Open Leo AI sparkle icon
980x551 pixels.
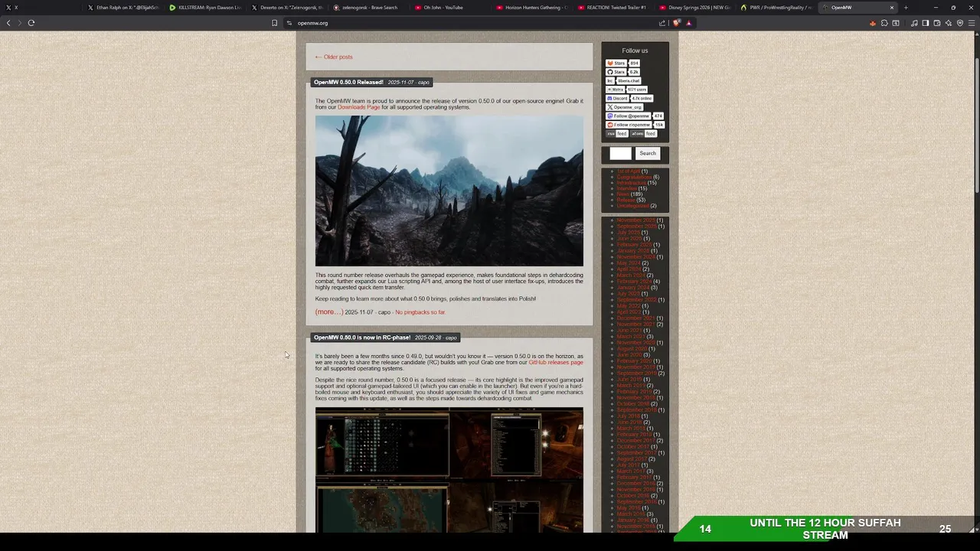point(948,23)
